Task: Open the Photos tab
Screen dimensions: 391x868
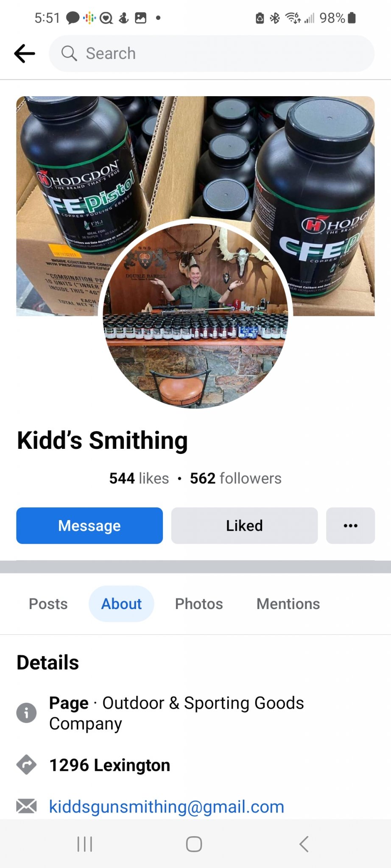Action: [199, 604]
